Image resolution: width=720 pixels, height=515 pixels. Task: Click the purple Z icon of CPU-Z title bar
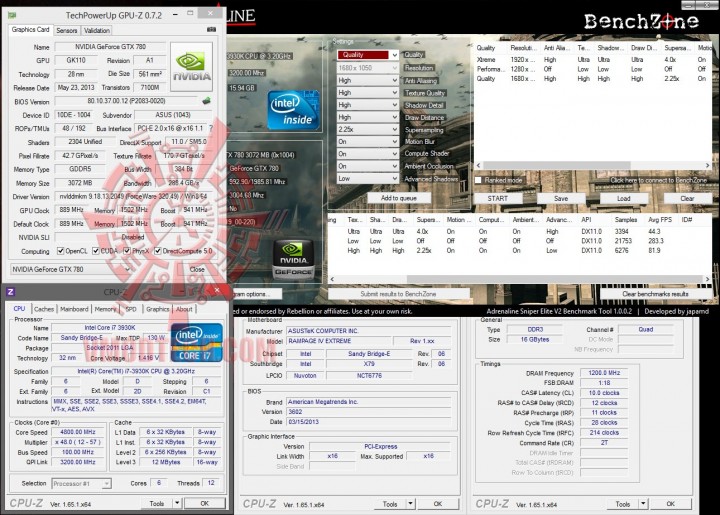11,291
